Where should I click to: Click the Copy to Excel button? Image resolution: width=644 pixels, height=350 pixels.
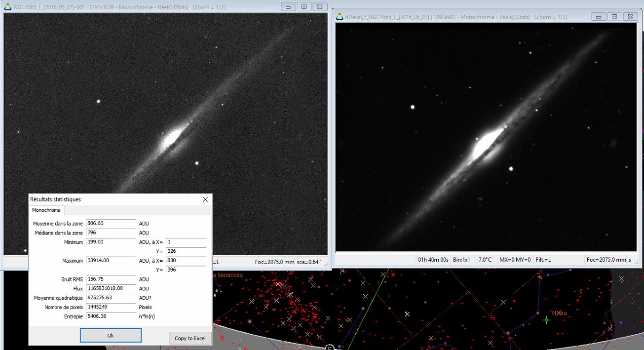190,338
